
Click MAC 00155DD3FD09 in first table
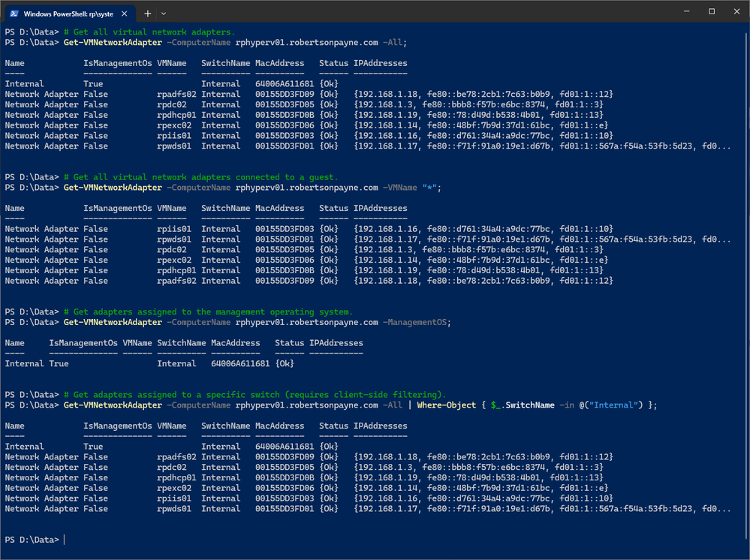coord(285,95)
